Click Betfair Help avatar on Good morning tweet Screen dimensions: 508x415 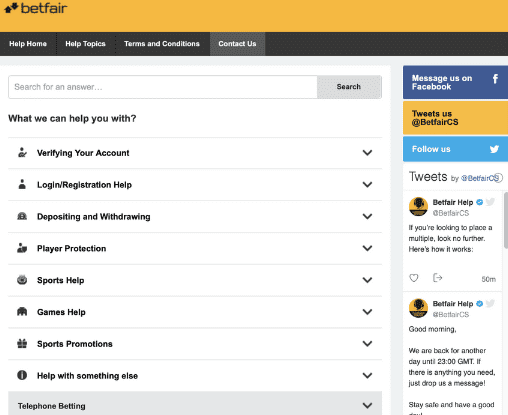point(418,308)
